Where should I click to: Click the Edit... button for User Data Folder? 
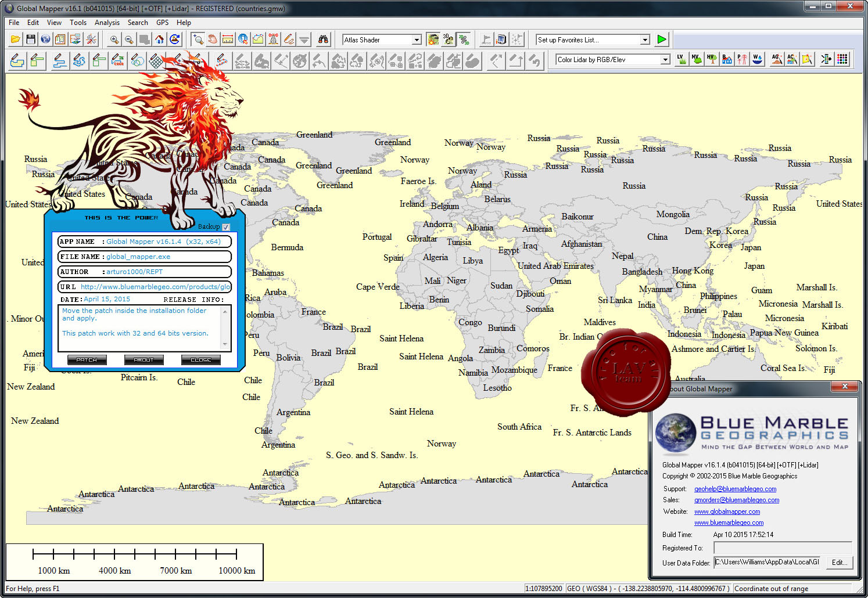click(840, 563)
